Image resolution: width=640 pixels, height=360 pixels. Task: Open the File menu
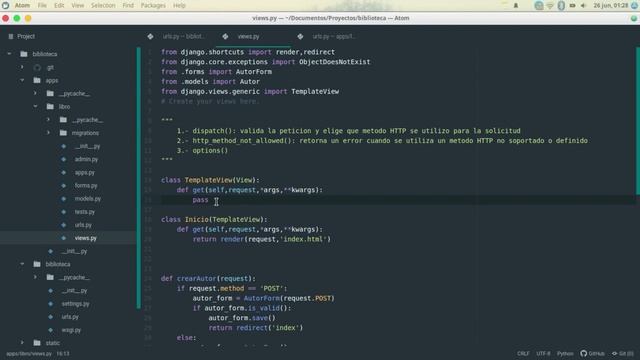pos(42,5)
